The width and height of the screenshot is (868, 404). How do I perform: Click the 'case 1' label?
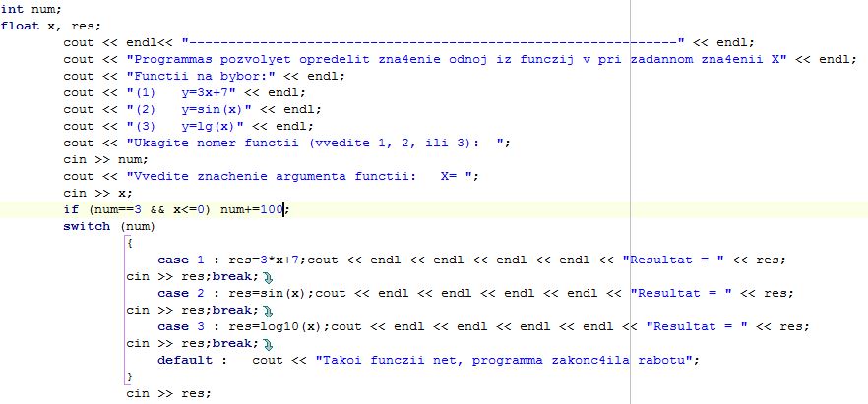[x=181, y=260]
